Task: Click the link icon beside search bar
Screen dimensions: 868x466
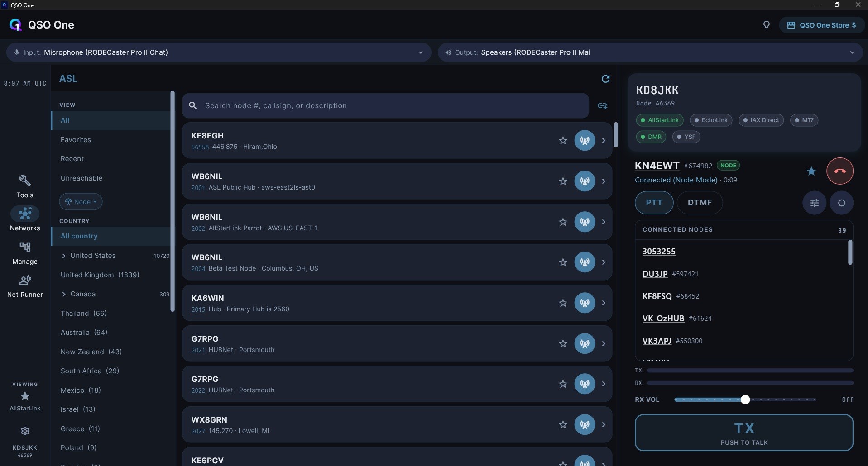Action: coord(602,106)
